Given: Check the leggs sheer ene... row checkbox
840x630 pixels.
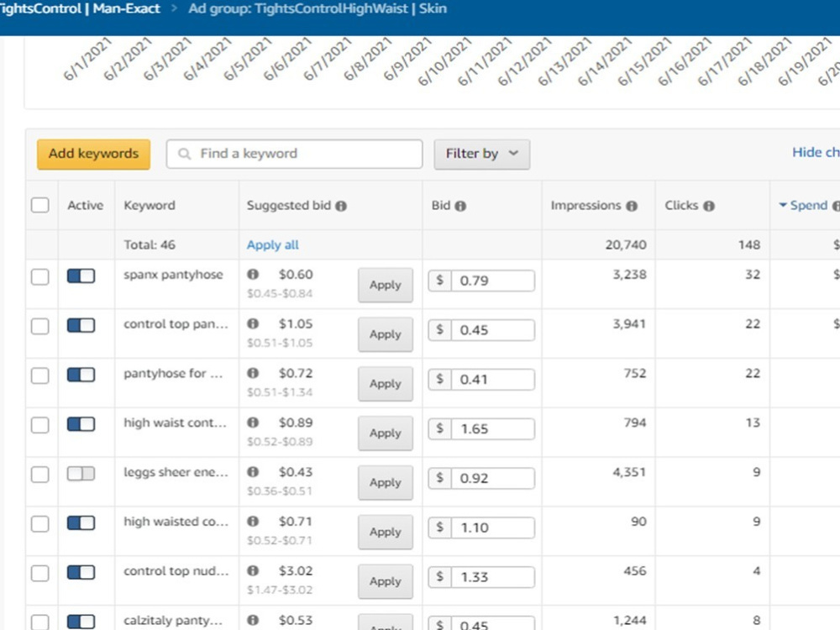Looking at the screenshot, I should [x=40, y=474].
